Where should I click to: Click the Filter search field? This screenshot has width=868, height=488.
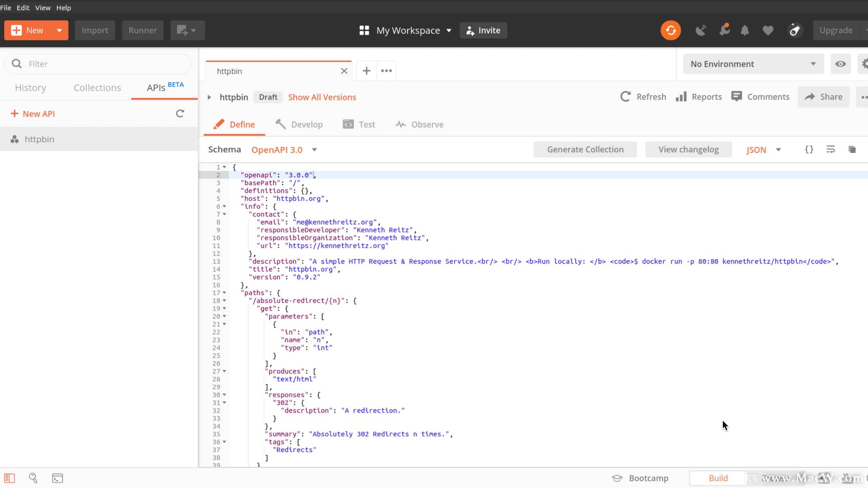98,64
